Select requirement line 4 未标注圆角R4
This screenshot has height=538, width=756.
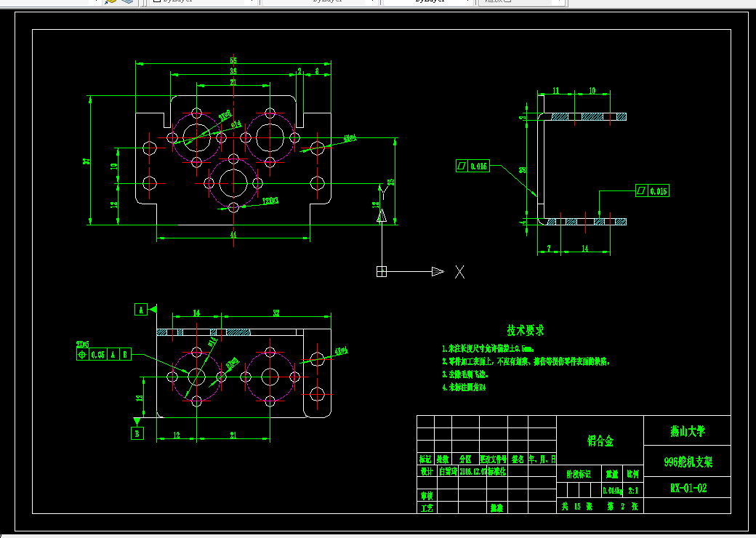[464, 387]
